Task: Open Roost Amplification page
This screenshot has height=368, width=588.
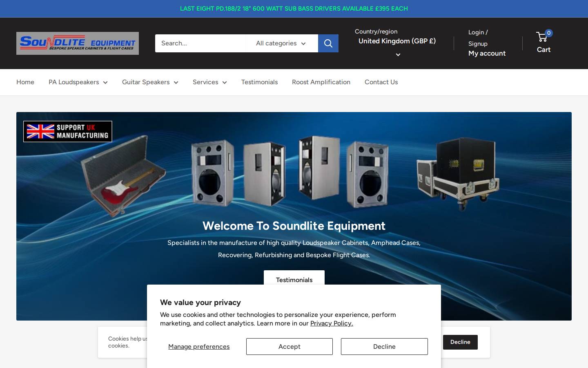Action: [321, 82]
